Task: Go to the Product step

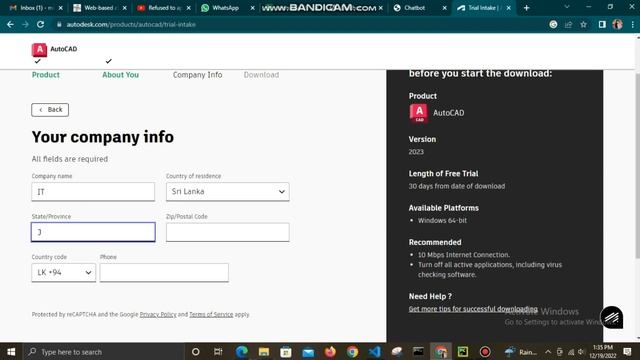Action: coord(46,75)
